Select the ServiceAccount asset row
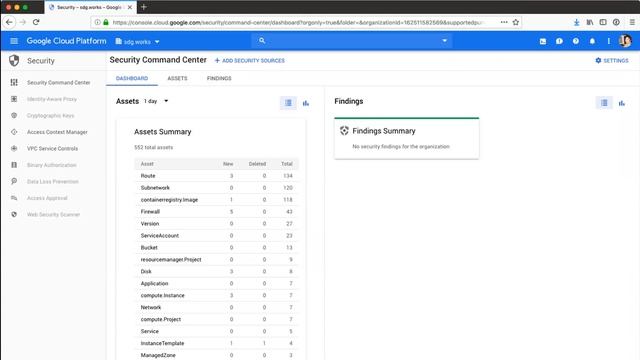The height and width of the screenshot is (360, 640). [x=216, y=236]
